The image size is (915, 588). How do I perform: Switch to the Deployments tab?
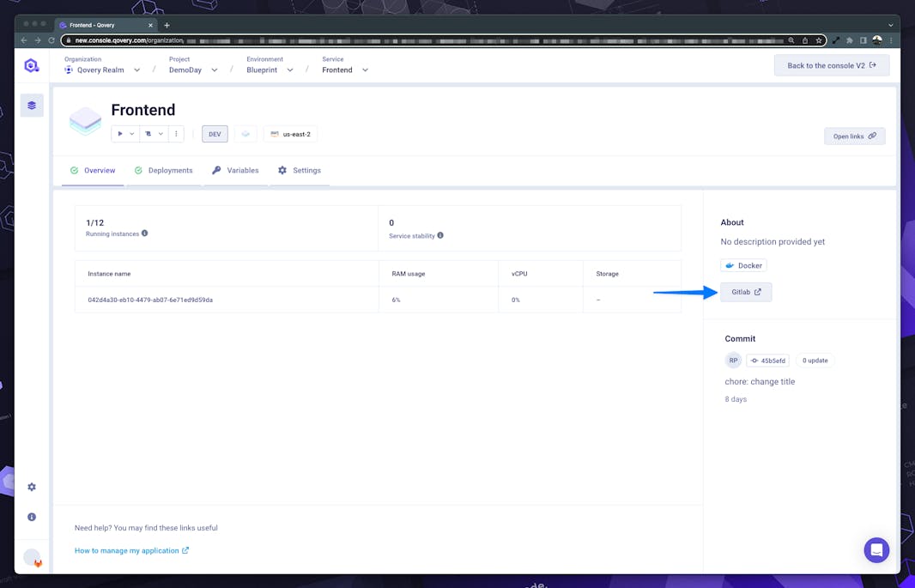point(163,170)
